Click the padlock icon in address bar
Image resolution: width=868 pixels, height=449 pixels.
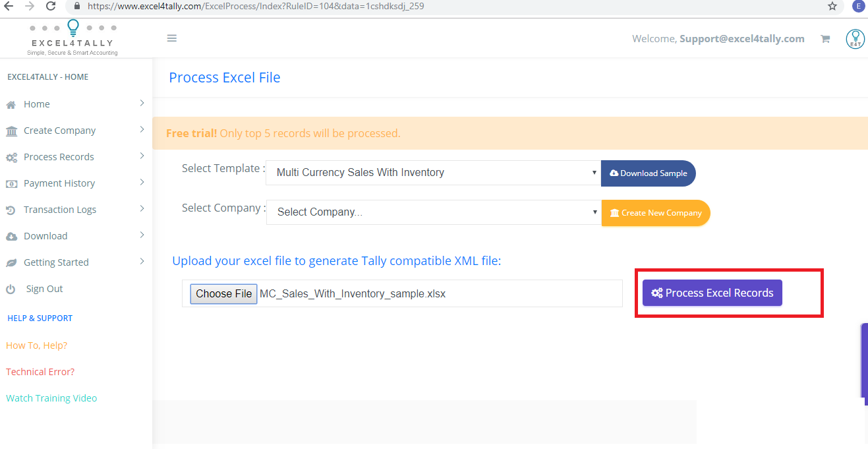click(x=76, y=6)
